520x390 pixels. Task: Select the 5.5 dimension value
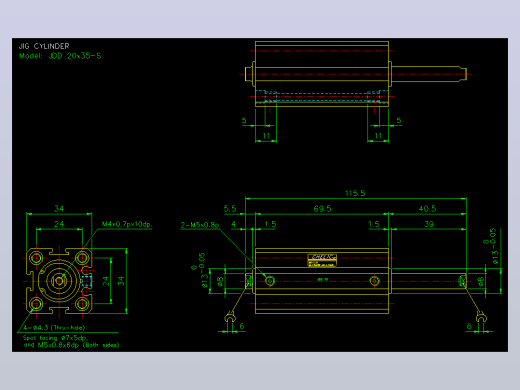(x=230, y=209)
